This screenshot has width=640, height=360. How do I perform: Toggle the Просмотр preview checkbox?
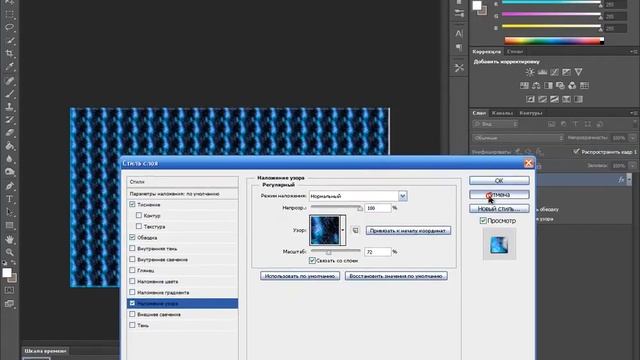(x=483, y=220)
